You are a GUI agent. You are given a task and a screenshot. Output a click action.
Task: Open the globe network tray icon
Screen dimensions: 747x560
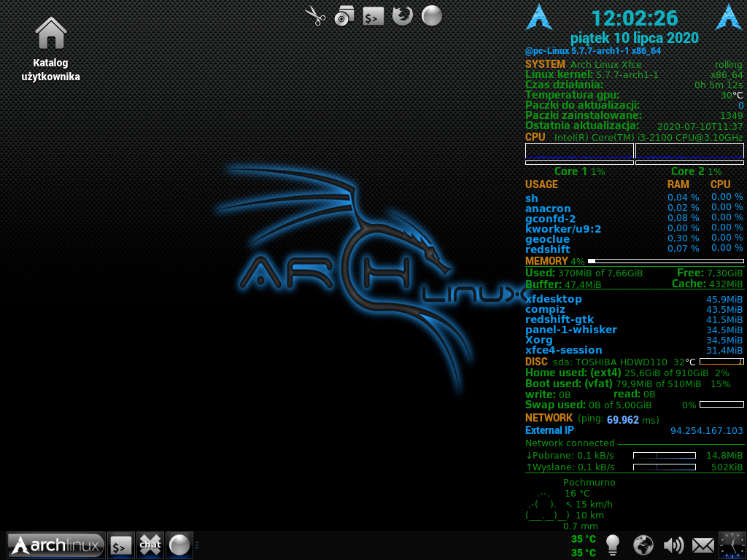coord(643,545)
